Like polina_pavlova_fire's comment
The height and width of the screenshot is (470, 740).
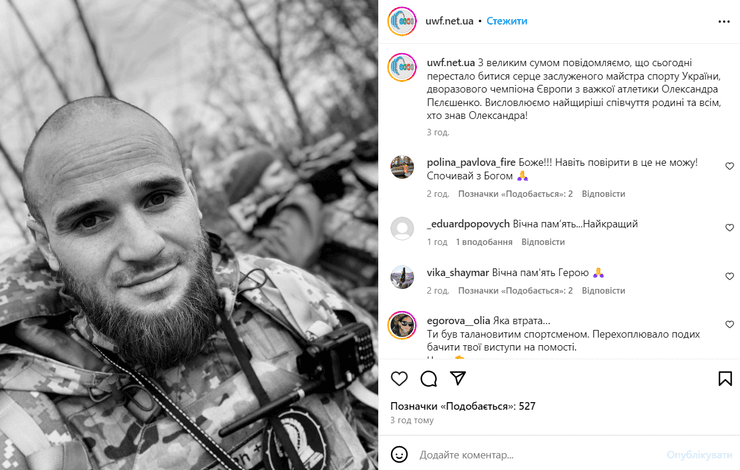point(730,166)
